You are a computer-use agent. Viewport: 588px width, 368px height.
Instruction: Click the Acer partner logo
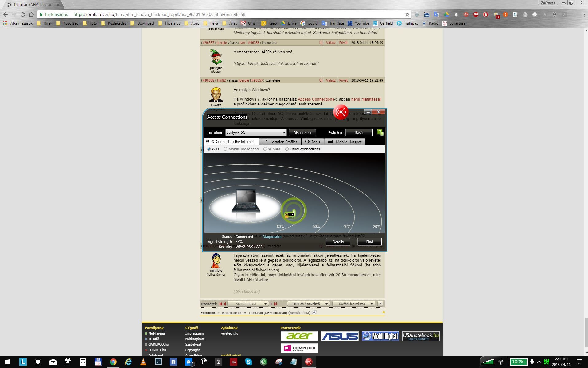point(299,336)
